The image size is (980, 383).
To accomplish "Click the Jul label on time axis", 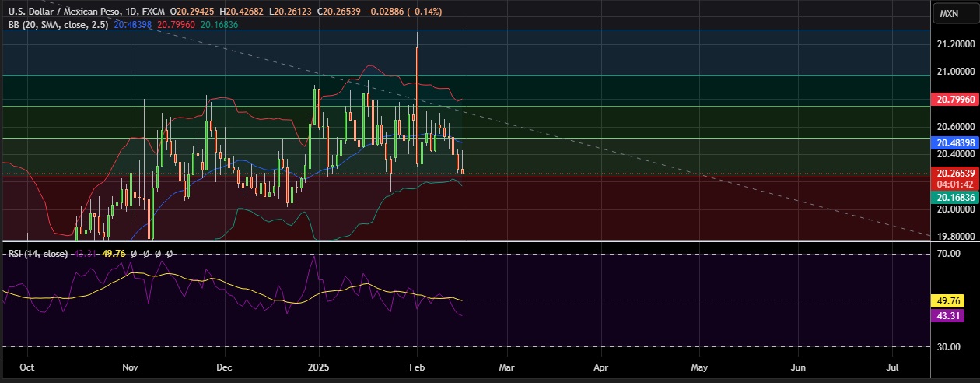I will tap(892, 366).
